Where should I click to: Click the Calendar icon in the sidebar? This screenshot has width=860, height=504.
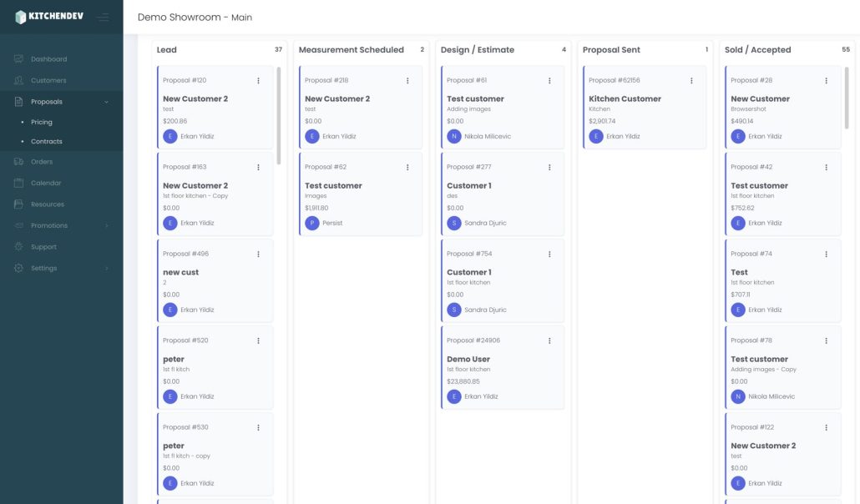tap(18, 183)
